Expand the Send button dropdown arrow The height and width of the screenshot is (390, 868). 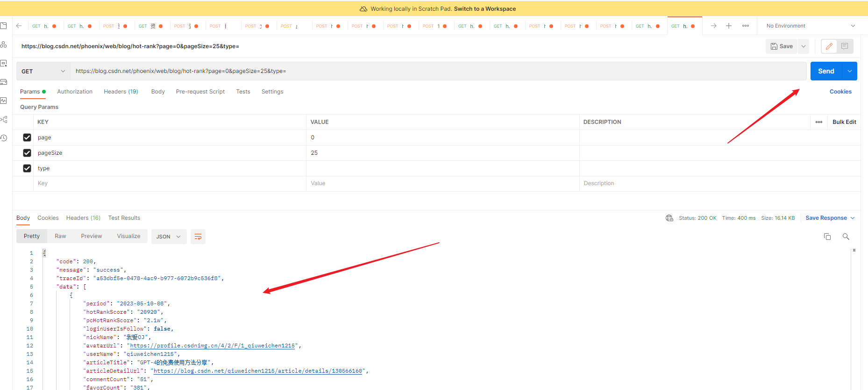849,71
